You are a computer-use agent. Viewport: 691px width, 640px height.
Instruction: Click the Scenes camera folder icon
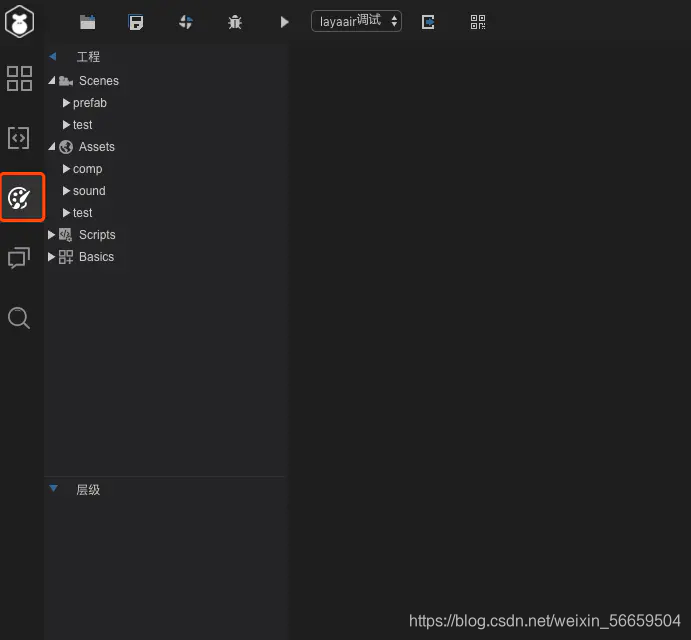point(66,81)
